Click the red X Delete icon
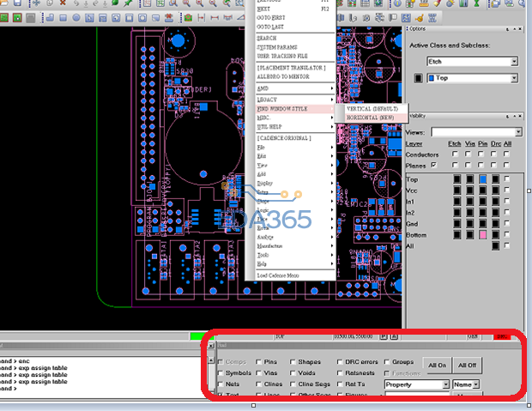532x411 pixels. coord(63,3)
